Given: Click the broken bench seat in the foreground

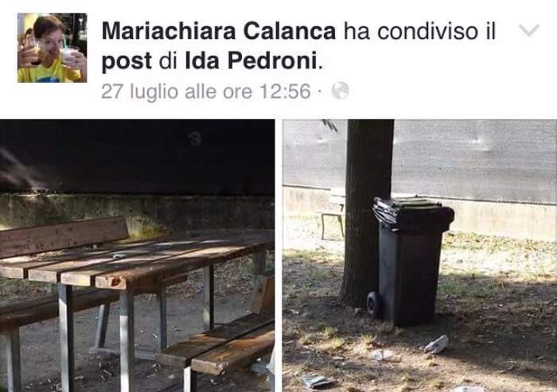Looking at the screenshot, I should click(x=216, y=344).
